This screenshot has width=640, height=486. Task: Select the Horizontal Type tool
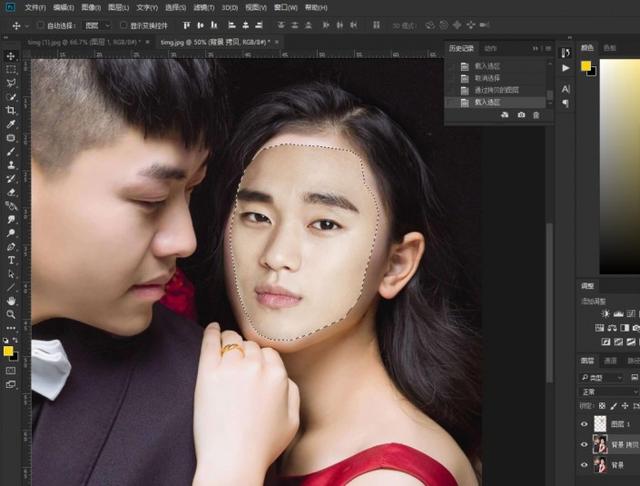(11, 260)
